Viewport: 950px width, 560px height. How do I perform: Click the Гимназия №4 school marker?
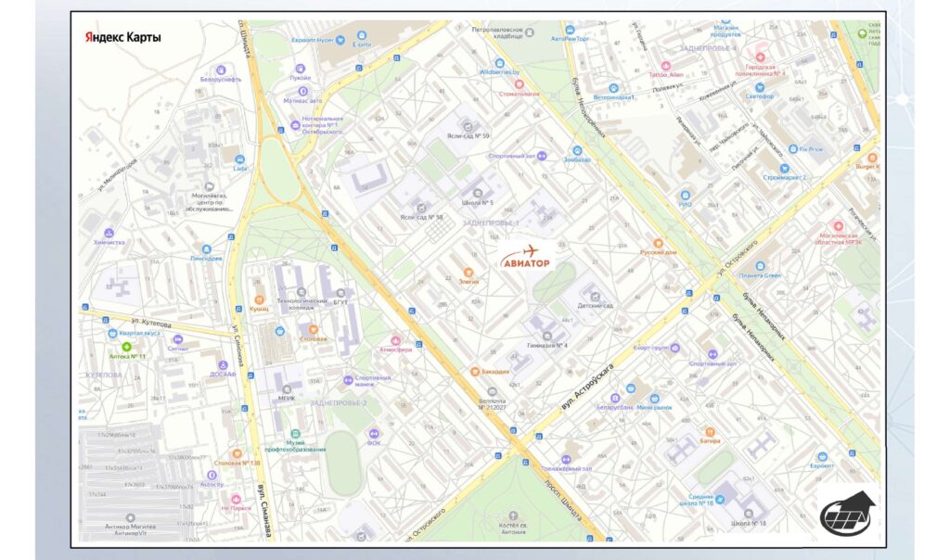point(547,337)
